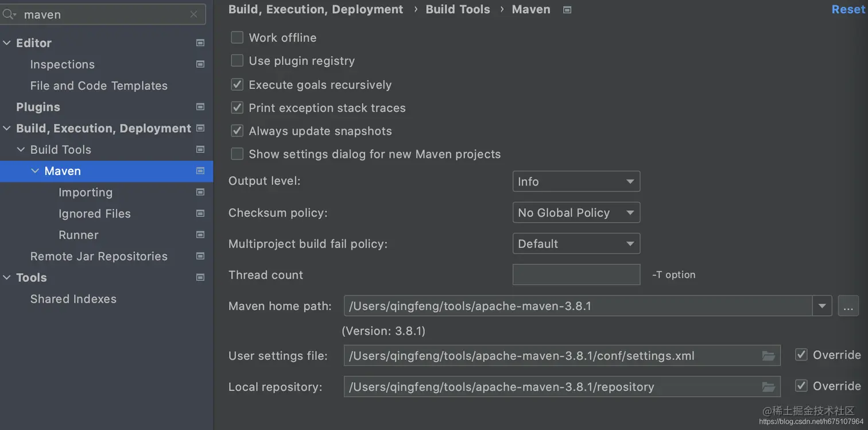The height and width of the screenshot is (430, 868).
Task: Click the browse button for Maven home path
Action: [x=848, y=306]
